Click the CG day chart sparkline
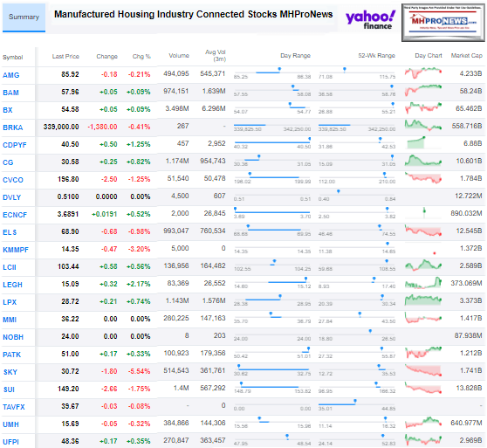 coord(423,161)
